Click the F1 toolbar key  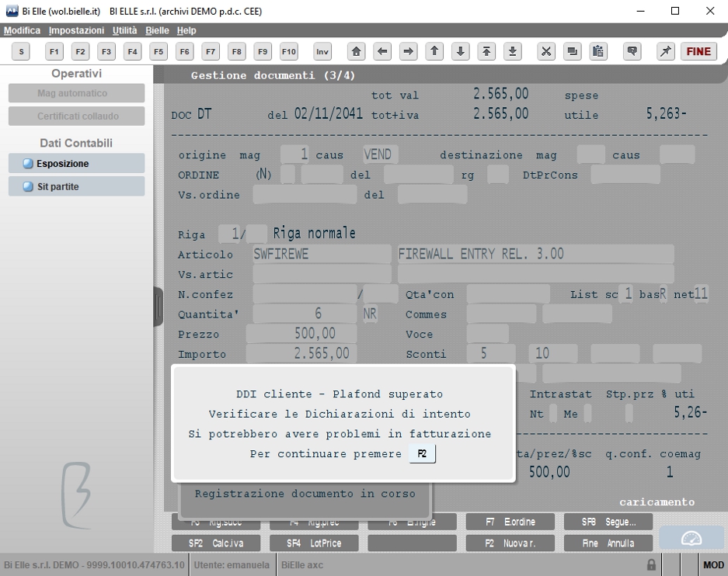[x=54, y=51]
